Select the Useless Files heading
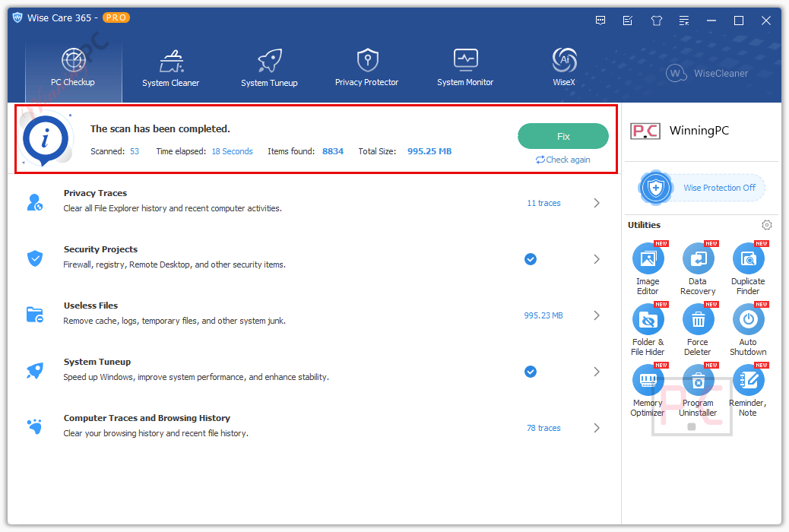 coord(90,306)
